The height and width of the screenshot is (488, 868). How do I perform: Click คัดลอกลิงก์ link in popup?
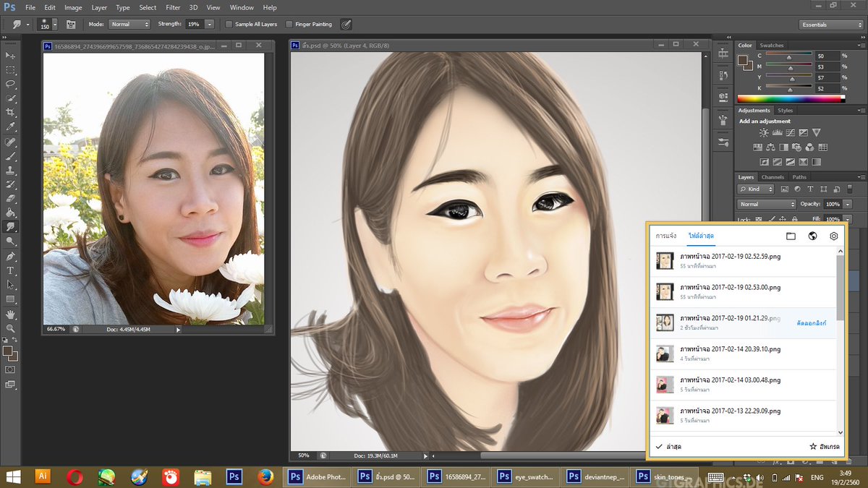tap(811, 322)
